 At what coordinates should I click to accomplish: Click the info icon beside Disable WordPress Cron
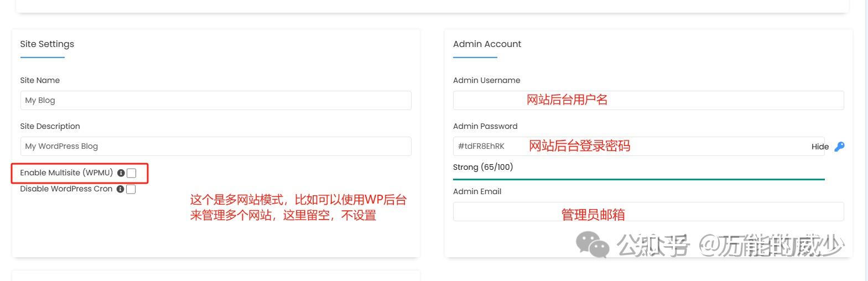(120, 189)
